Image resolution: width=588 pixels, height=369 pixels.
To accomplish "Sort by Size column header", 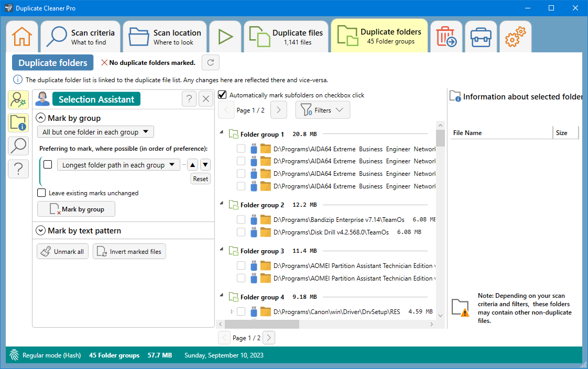I will [566, 132].
